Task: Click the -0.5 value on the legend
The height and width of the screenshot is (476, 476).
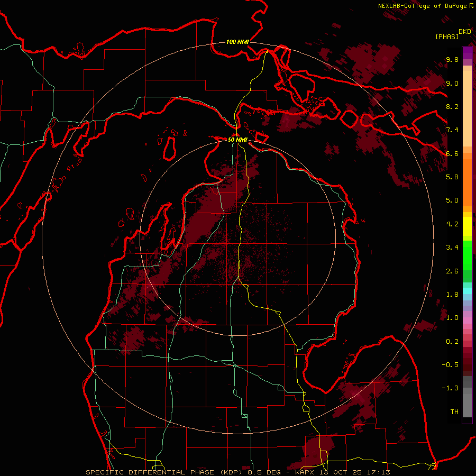Action: click(x=450, y=365)
